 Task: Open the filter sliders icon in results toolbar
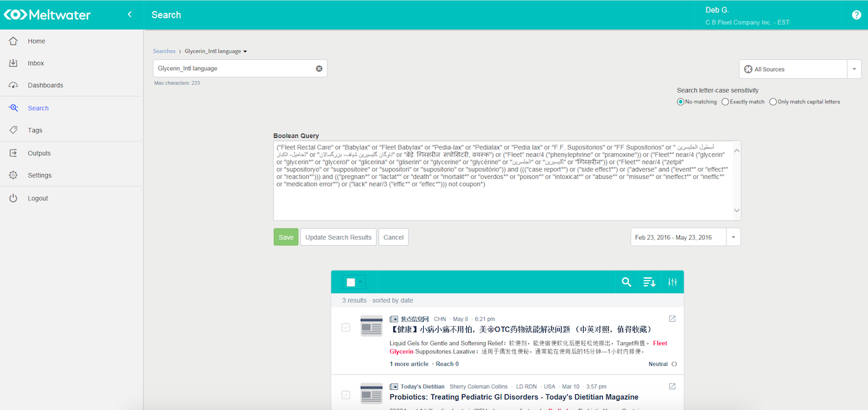coord(673,282)
